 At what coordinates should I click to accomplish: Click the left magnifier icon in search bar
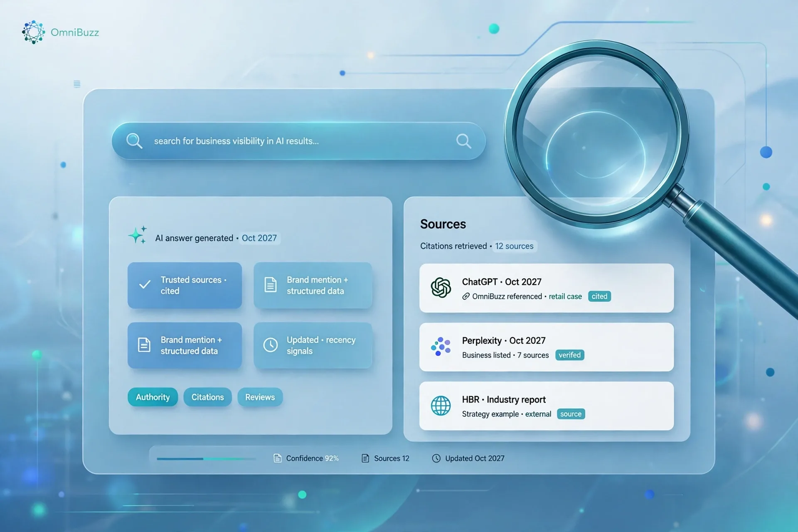134,141
